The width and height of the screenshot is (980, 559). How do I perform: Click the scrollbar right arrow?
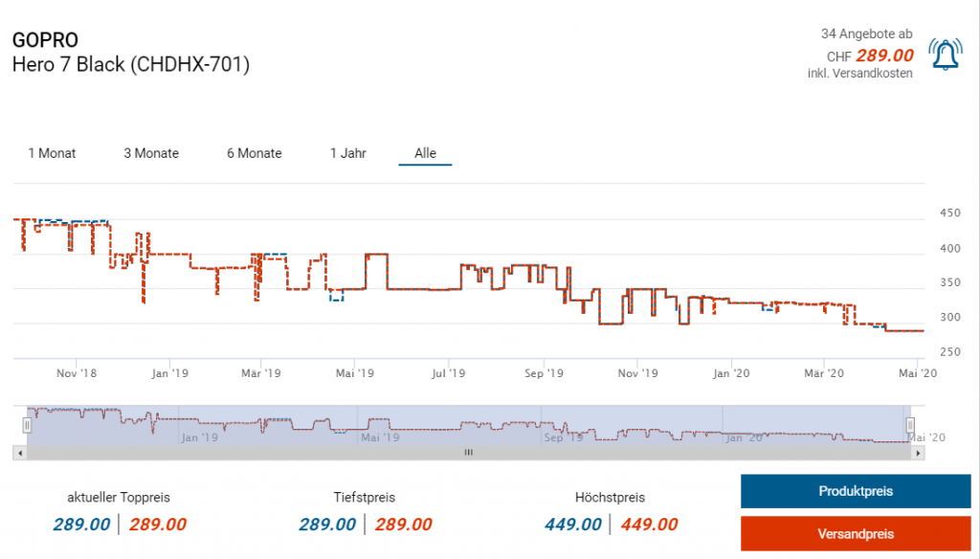(x=919, y=453)
